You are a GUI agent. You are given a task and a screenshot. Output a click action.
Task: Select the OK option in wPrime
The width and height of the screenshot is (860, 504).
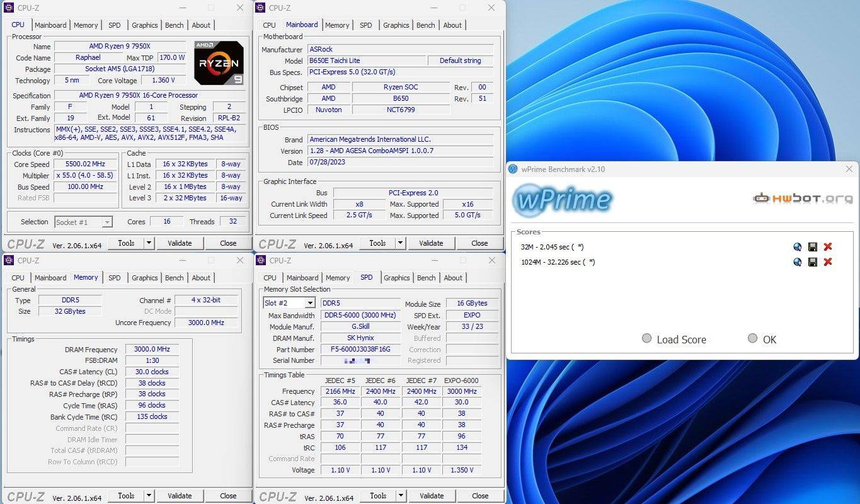tap(753, 339)
